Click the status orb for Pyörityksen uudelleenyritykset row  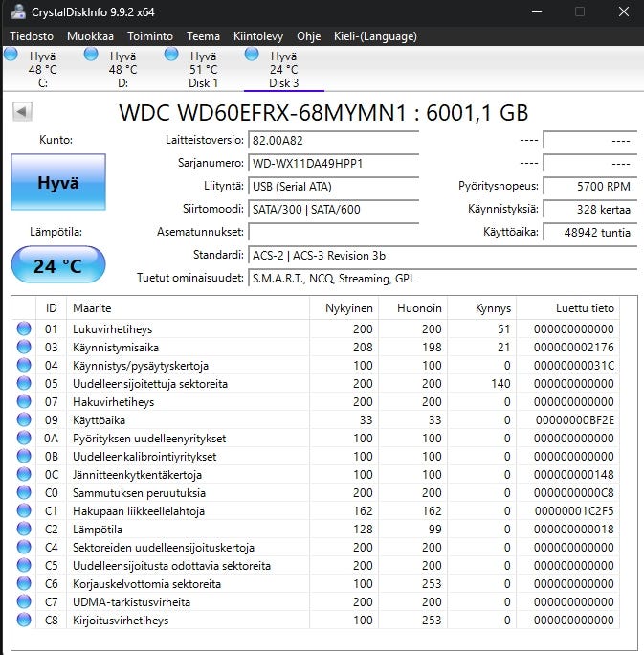tap(24, 438)
